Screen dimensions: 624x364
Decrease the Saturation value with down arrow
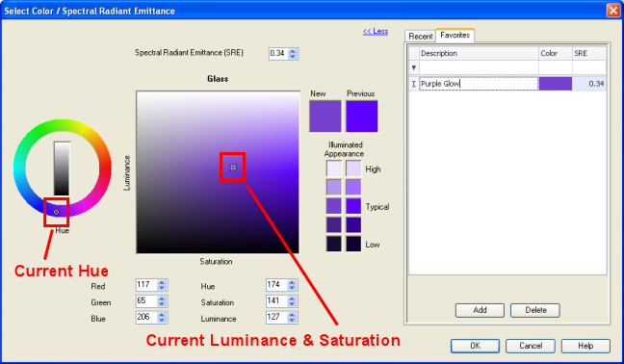tap(292, 304)
